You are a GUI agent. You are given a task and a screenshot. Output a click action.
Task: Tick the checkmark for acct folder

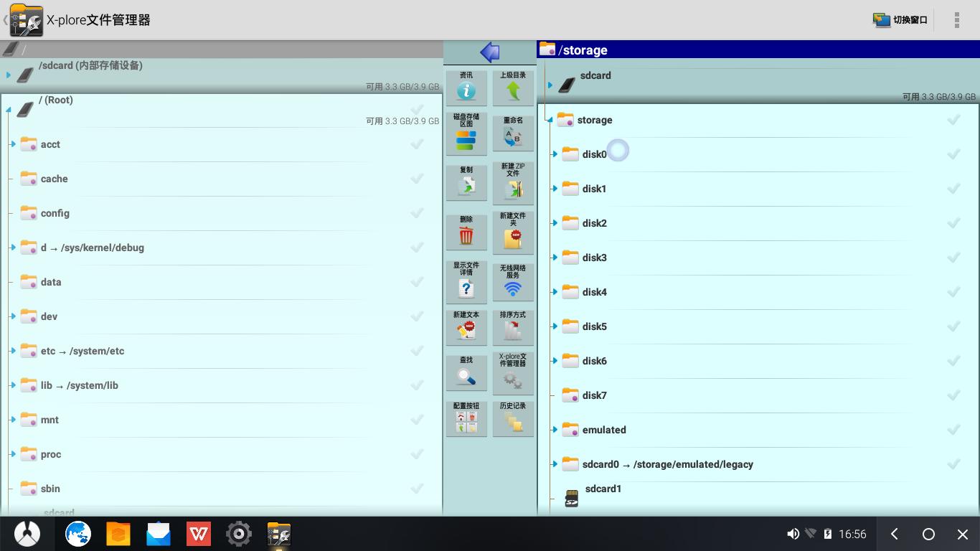(x=417, y=144)
